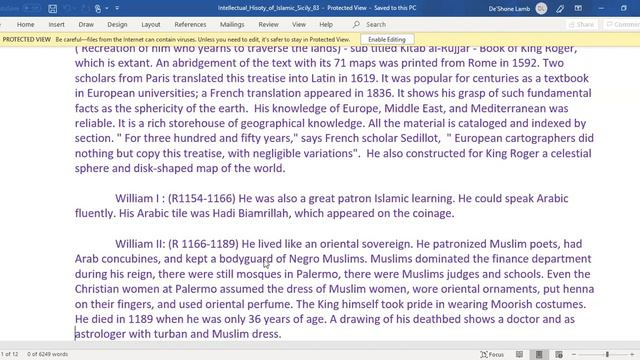Viewport: 640px width, 360px height.
Task: Click the Comments button
Action: tap(622, 24)
